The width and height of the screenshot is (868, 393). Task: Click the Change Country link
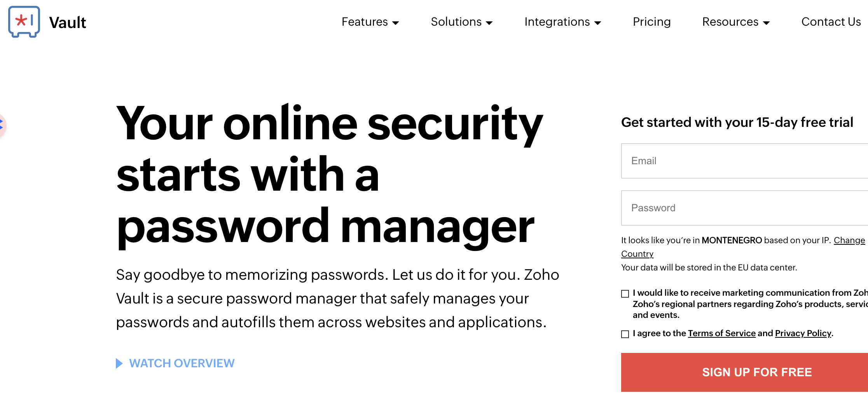point(849,240)
